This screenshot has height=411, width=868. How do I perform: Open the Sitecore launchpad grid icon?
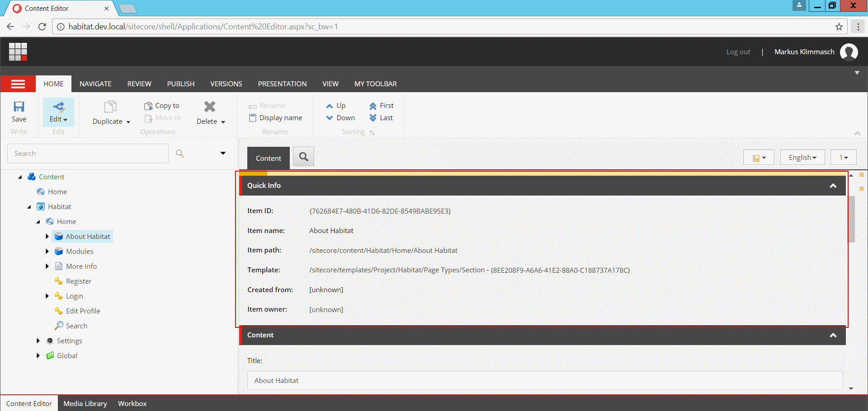(18, 51)
